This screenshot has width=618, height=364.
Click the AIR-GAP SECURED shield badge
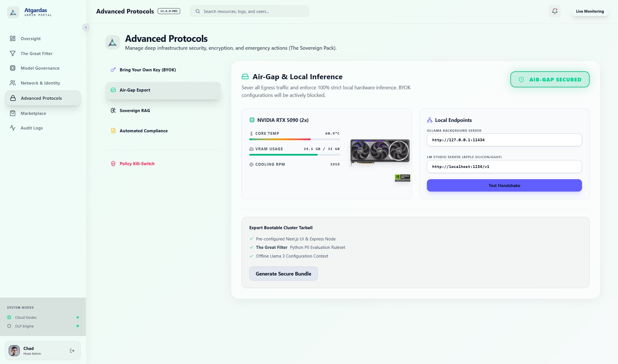click(550, 79)
